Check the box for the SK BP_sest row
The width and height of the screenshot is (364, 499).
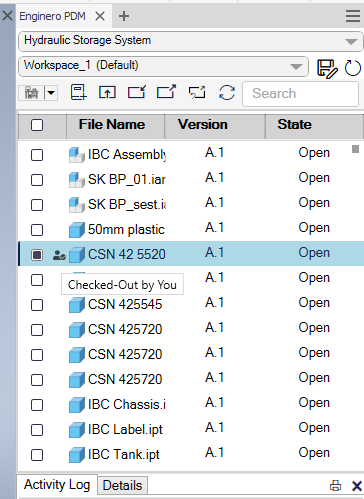click(x=37, y=205)
